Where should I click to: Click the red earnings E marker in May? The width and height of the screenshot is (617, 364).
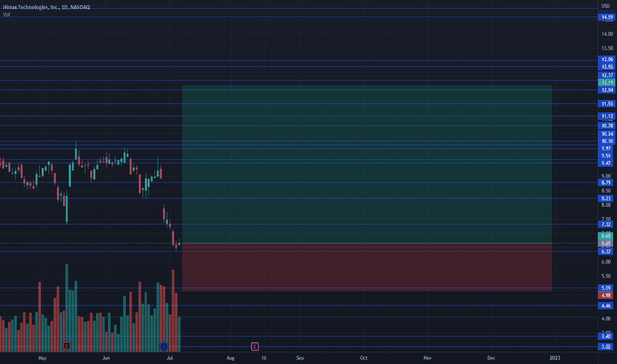[66, 346]
